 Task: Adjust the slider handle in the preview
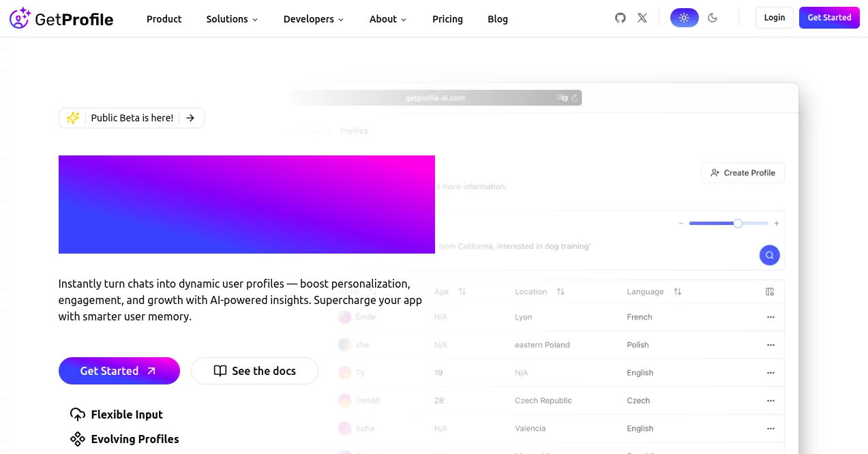point(738,224)
